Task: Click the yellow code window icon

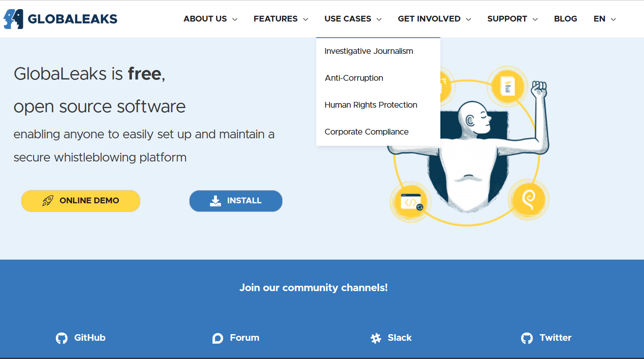Action: click(x=411, y=202)
